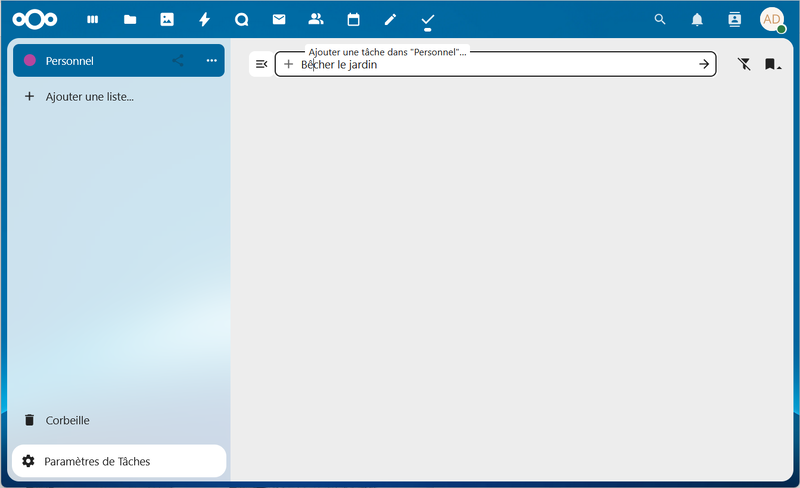Open the Talk chat icon
800x488 pixels.
tap(241, 19)
